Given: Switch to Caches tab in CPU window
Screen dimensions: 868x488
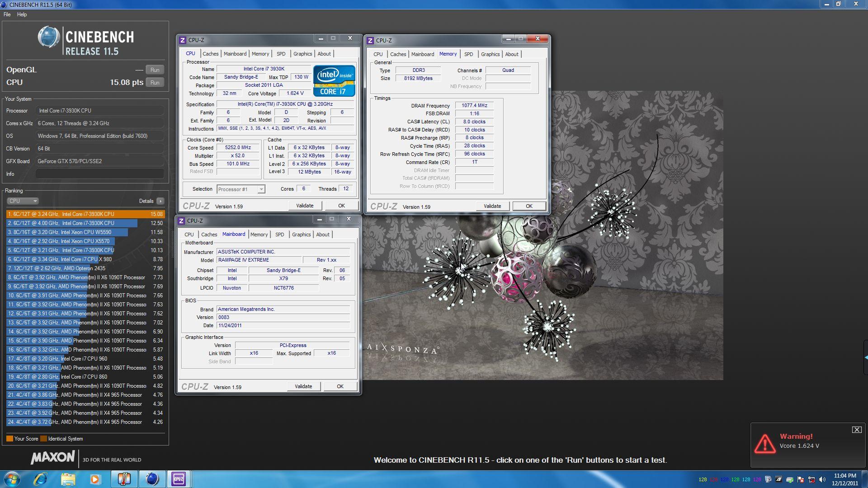Looking at the screenshot, I should pyautogui.click(x=210, y=54).
